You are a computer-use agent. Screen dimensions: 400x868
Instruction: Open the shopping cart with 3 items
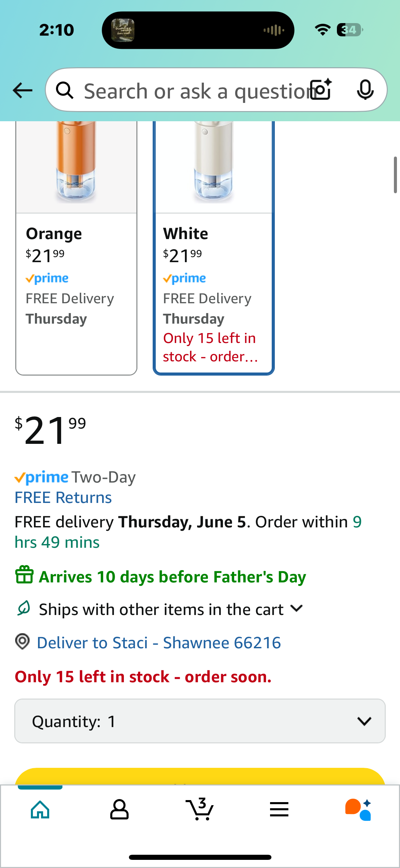[x=199, y=809]
